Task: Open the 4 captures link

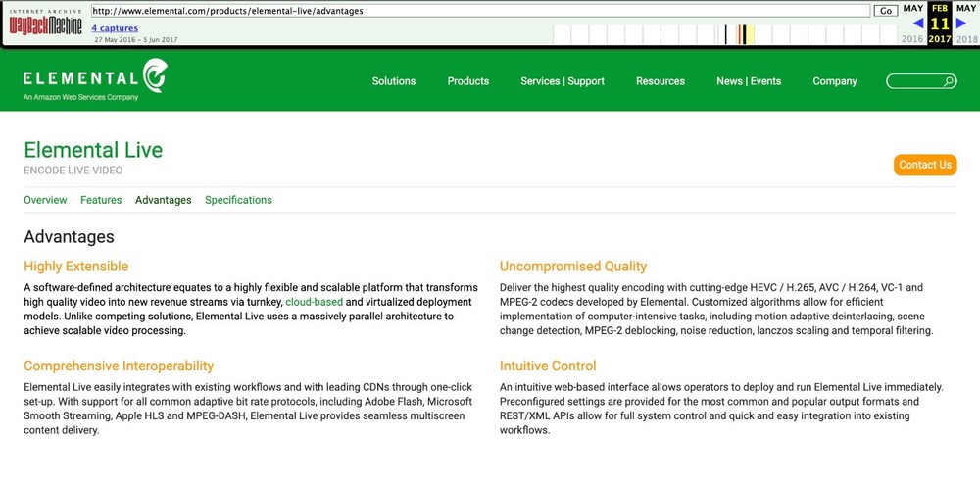Action: (115, 28)
